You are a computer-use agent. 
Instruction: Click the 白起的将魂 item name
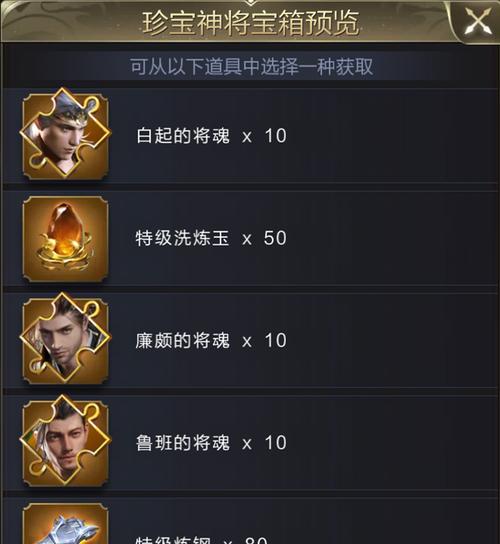click(183, 135)
